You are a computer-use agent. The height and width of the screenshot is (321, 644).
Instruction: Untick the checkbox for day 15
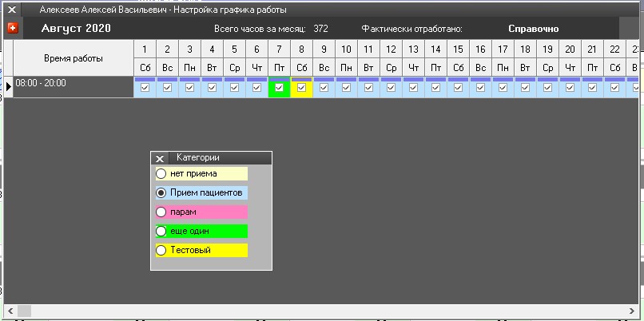coord(458,88)
